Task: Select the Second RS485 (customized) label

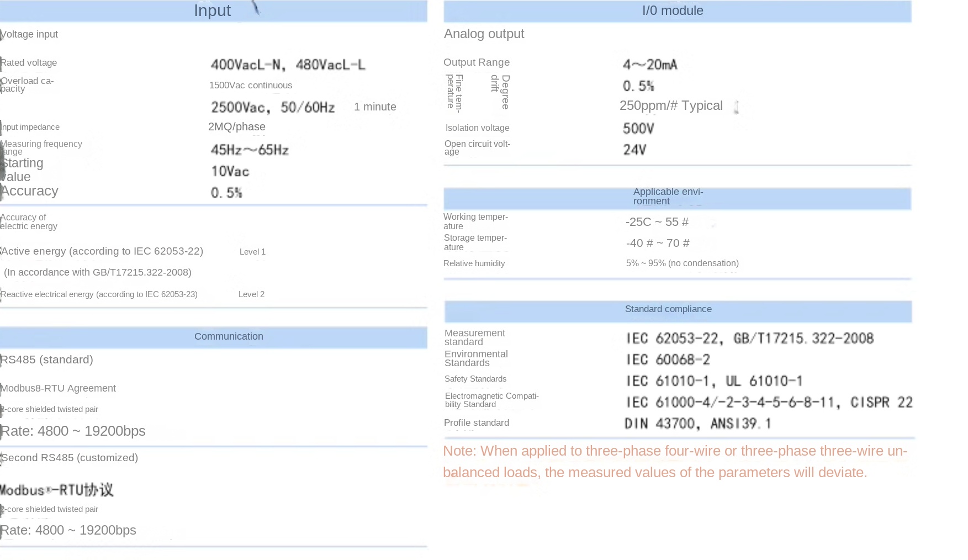Action: (x=70, y=458)
